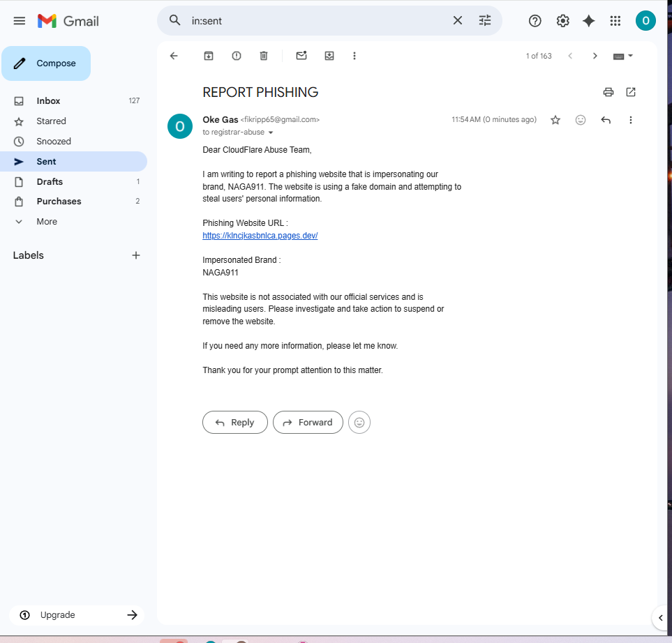Open the Support help icon

point(535,20)
